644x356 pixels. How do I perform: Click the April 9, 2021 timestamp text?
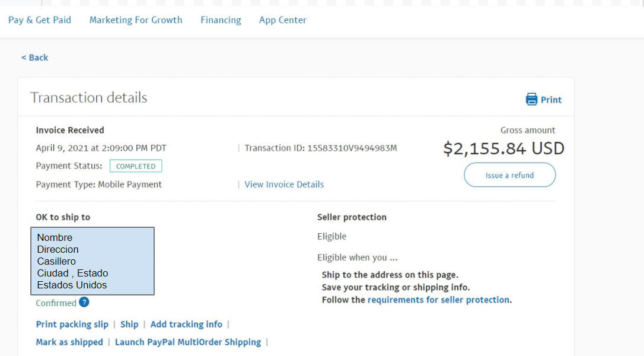point(101,148)
